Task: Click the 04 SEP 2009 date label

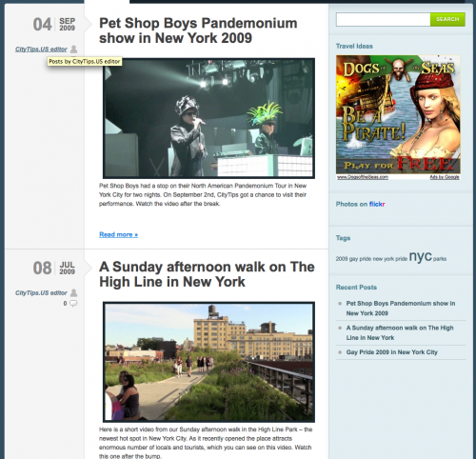Action: pyautogui.click(x=54, y=25)
